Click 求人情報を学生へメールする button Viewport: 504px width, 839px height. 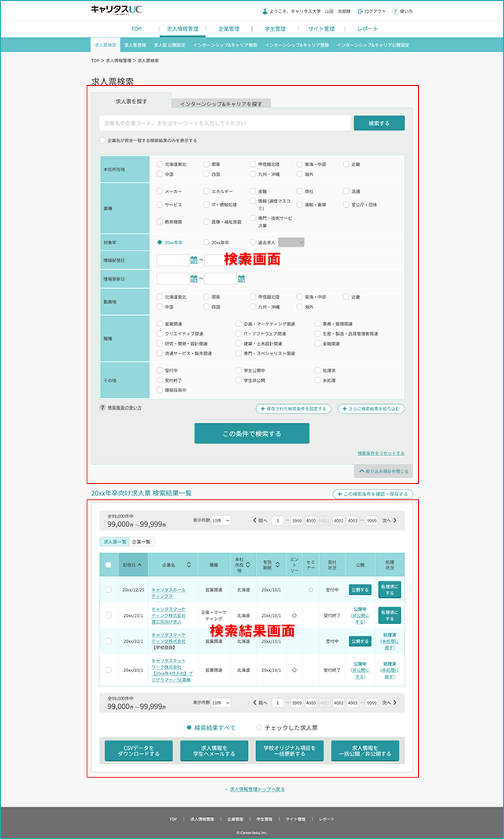tap(214, 751)
